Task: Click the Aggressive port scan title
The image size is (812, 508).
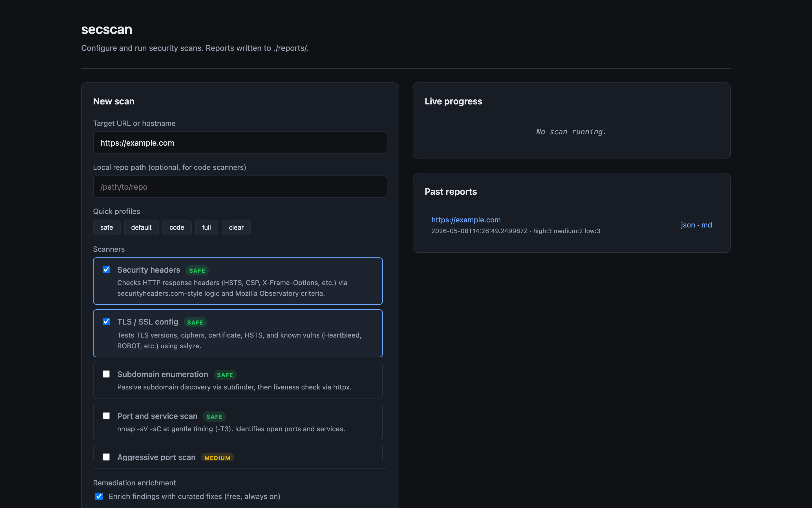Action: [156, 457]
